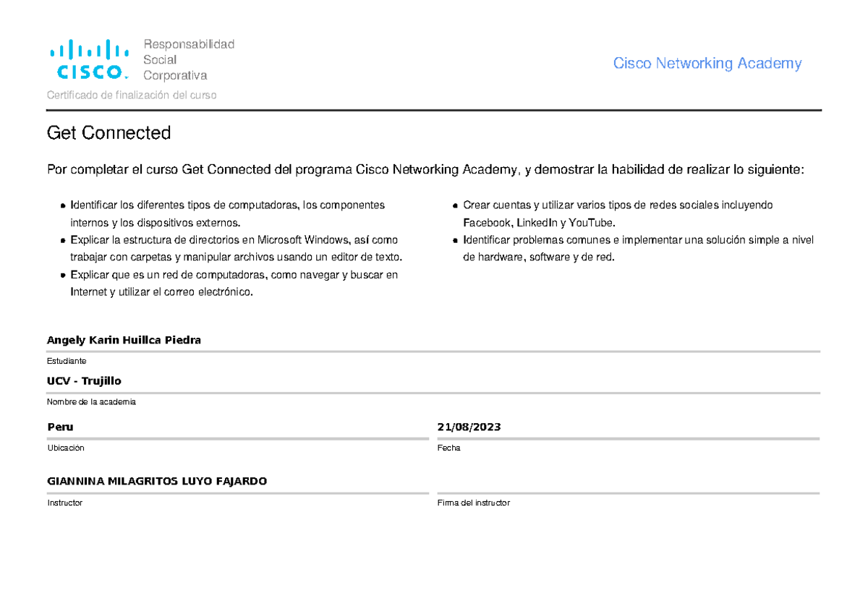Viewport: 868px width, 614px height.
Task: Click the Fecha label
Action: coord(448,448)
